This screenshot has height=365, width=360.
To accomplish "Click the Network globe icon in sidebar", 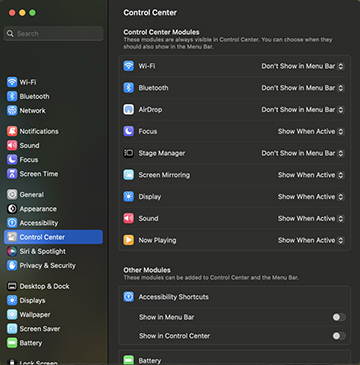I will [x=12, y=110].
